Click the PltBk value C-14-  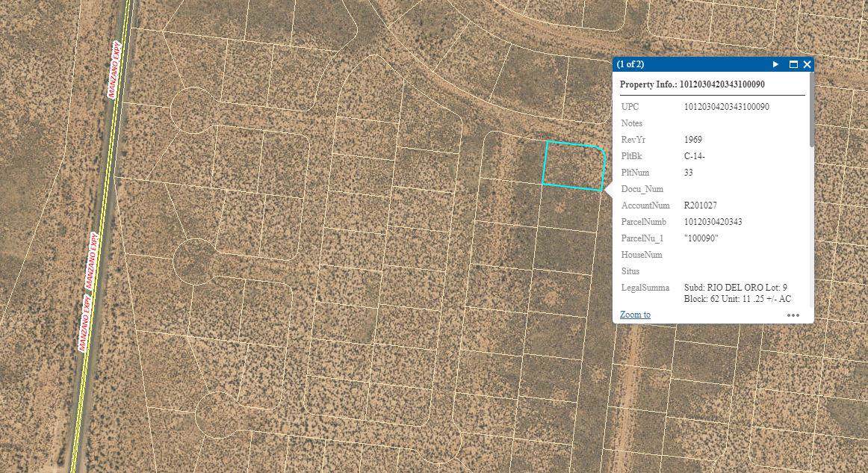coord(694,156)
